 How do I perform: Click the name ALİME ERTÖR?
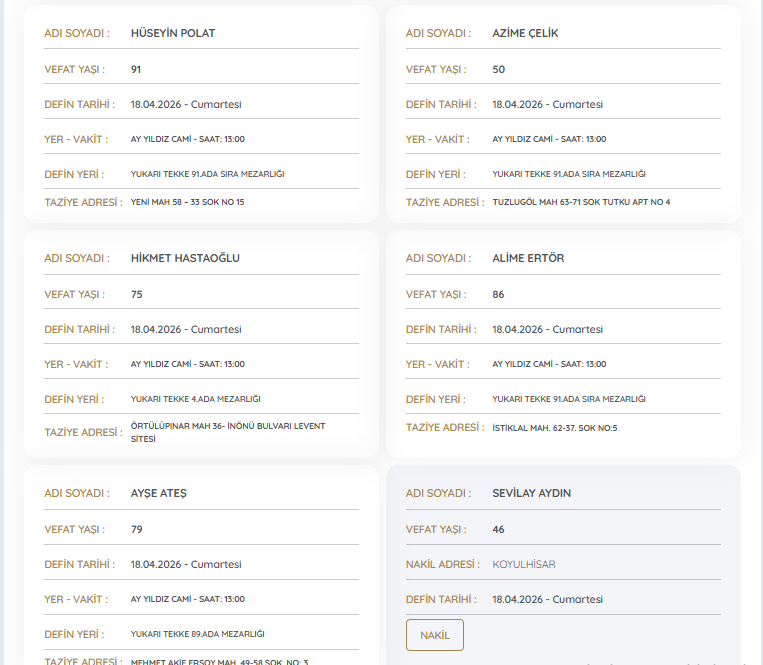pyautogui.click(x=528, y=258)
